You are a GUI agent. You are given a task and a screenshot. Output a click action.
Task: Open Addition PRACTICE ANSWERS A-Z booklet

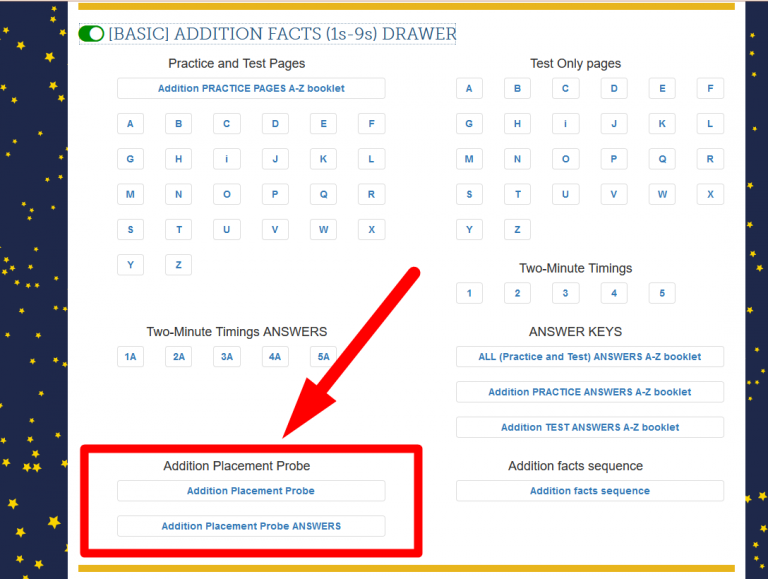pyautogui.click(x=590, y=392)
